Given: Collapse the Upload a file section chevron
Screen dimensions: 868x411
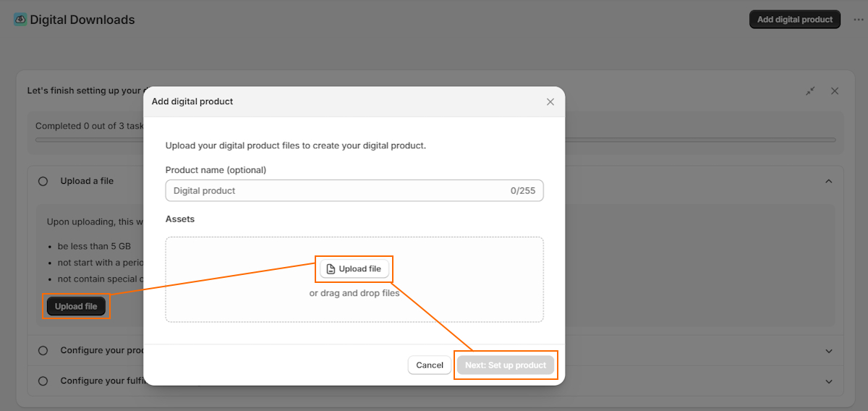Looking at the screenshot, I should (x=829, y=181).
